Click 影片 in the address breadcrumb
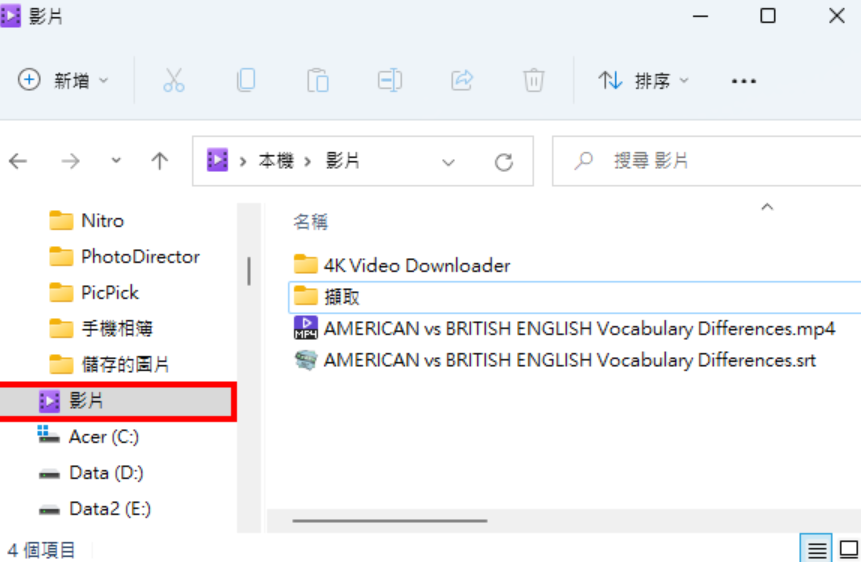 point(343,160)
